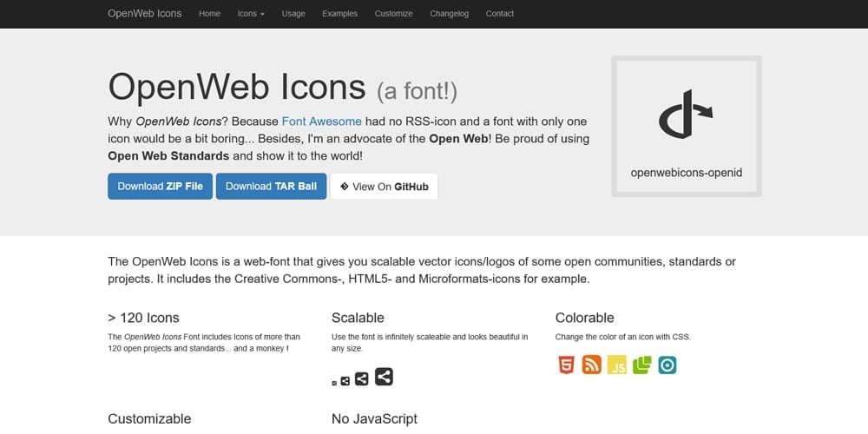Screen dimensions: 868x434
Task: Click the teal circular target icon
Action: 667,365
